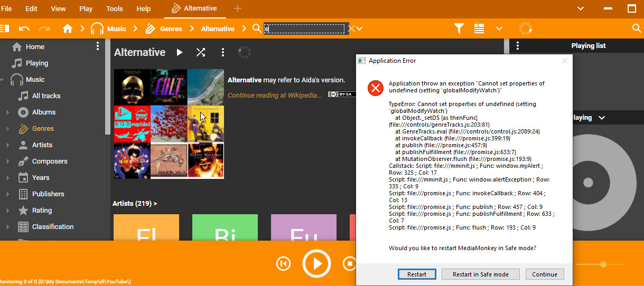
Task: Click the undo arrow in toolbar
Action: point(24,28)
